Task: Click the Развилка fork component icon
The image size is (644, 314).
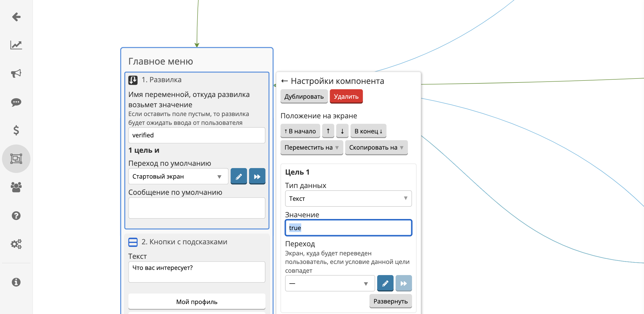Action: click(x=133, y=80)
